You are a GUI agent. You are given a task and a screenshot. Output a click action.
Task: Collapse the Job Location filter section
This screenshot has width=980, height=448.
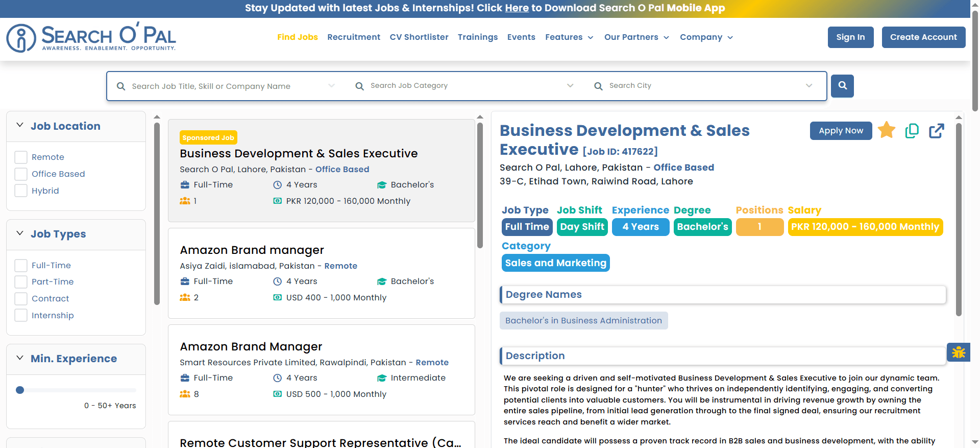pos(20,126)
